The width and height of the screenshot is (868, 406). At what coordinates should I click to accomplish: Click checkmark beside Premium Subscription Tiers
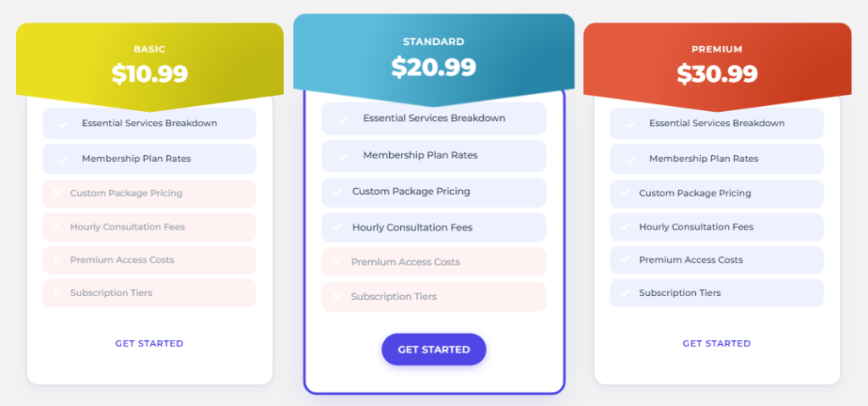[x=625, y=292]
